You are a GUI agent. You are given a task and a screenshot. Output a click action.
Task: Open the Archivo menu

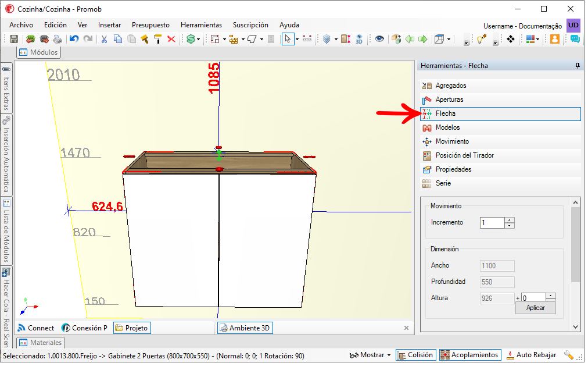[21, 25]
